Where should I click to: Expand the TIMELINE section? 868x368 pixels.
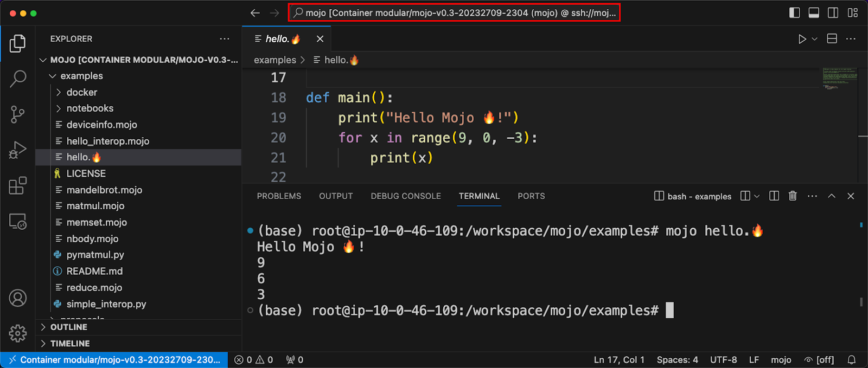[x=138, y=344]
